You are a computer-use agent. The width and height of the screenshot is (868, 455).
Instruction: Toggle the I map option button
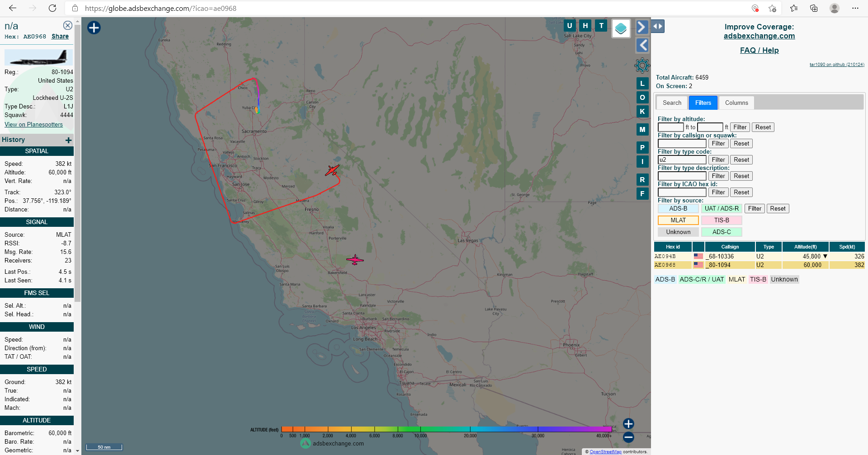coord(642,162)
